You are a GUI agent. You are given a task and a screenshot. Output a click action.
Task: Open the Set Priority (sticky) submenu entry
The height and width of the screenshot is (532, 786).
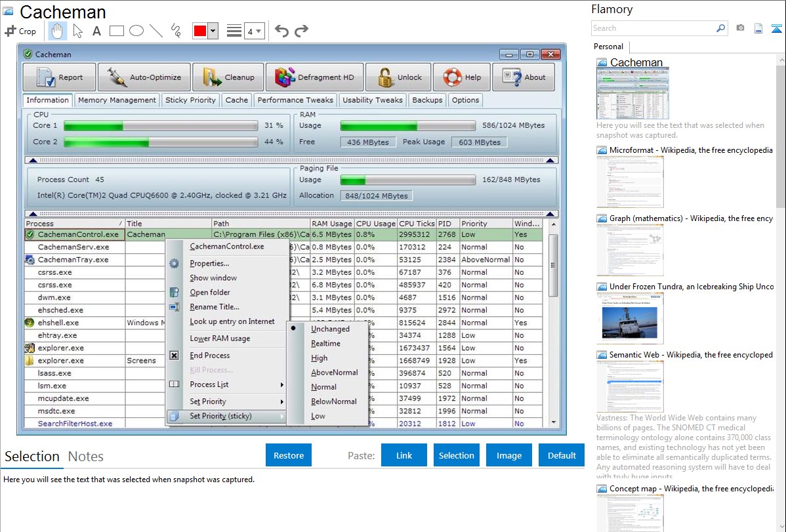(227, 416)
